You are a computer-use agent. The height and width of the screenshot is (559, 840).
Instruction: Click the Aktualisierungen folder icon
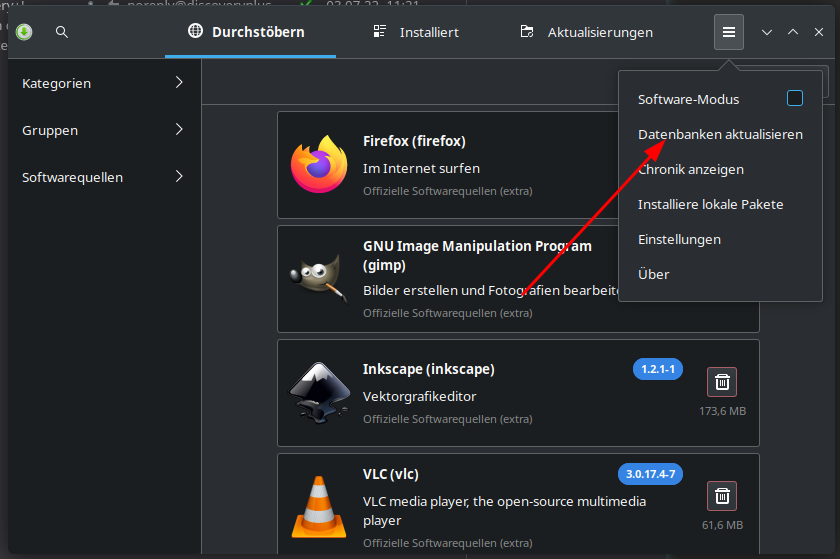[527, 32]
